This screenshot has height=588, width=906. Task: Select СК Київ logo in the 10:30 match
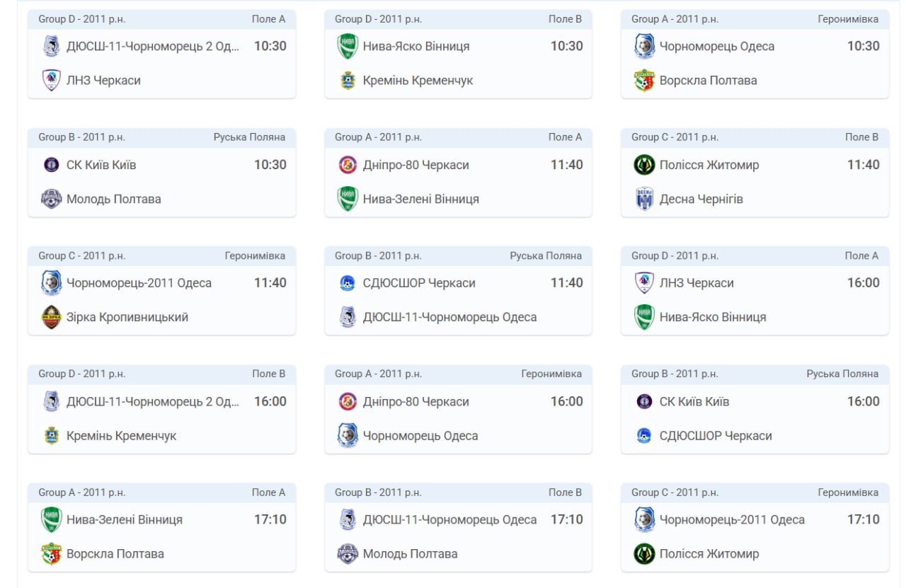(51, 165)
